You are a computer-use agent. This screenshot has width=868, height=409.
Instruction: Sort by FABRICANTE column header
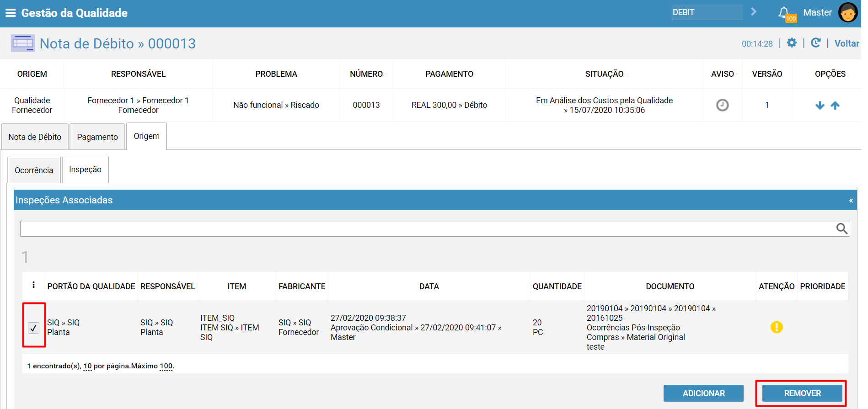click(302, 287)
